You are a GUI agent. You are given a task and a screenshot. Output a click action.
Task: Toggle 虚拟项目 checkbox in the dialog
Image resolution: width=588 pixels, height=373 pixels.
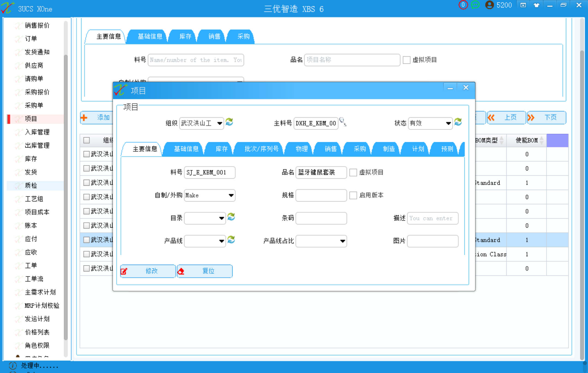353,172
